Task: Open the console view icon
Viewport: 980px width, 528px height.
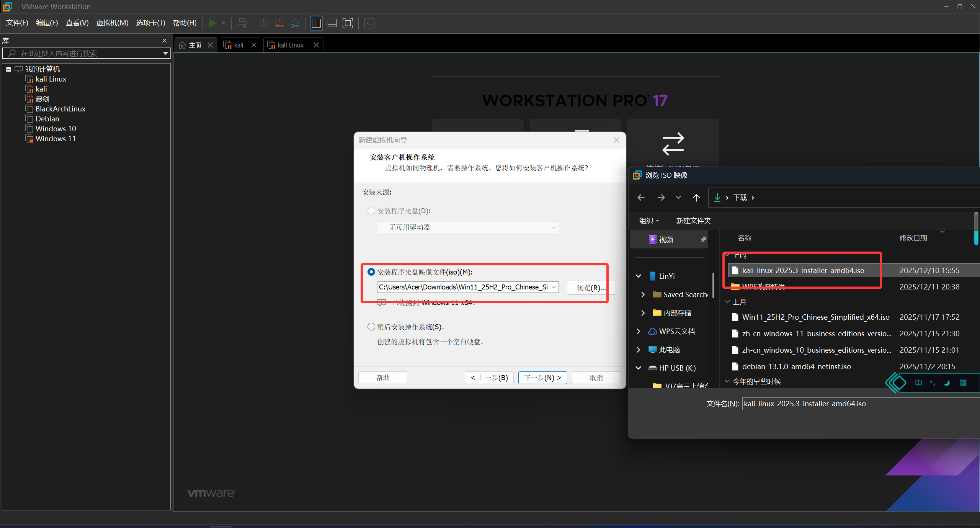Action: 369,23
